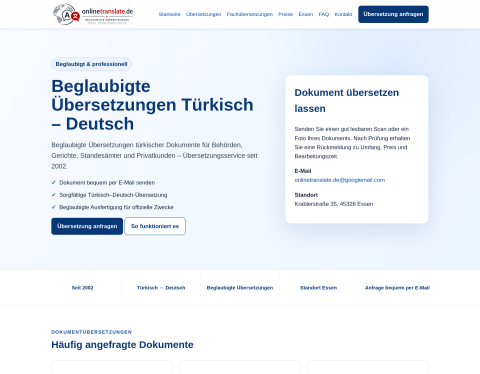Screen dimensions: 480x374
Task: Open the Kontakt nav link
Action: 343,14
